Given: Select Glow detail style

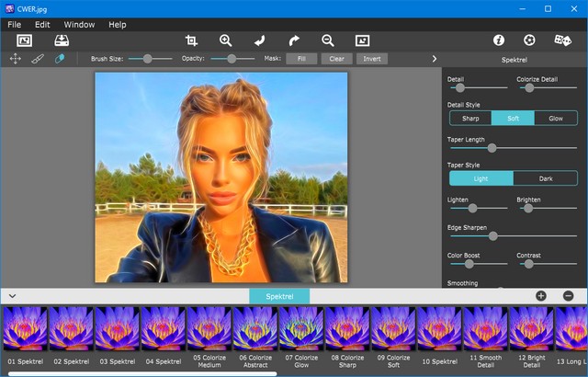Looking at the screenshot, I should (556, 118).
